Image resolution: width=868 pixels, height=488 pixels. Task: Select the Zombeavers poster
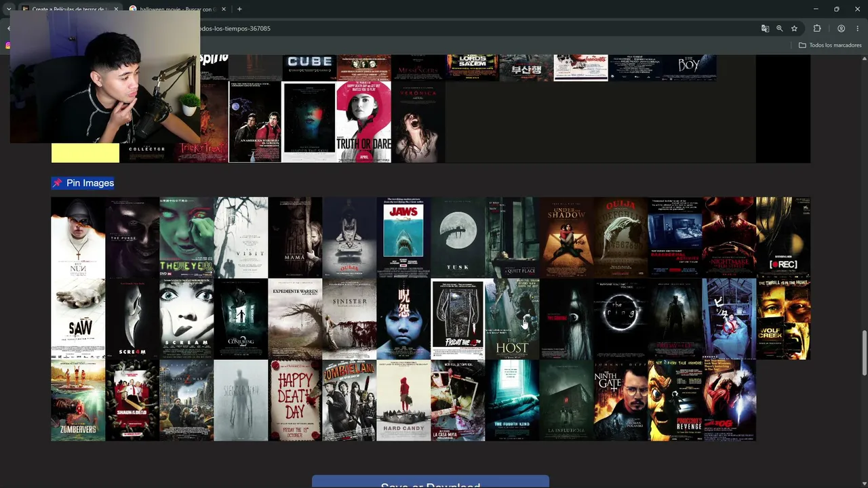point(78,400)
